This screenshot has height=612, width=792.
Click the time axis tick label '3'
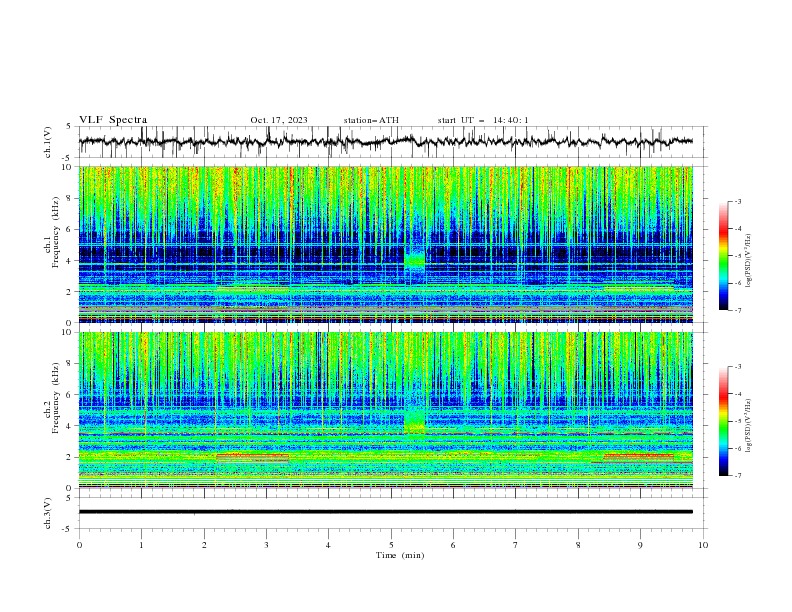(266, 545)
